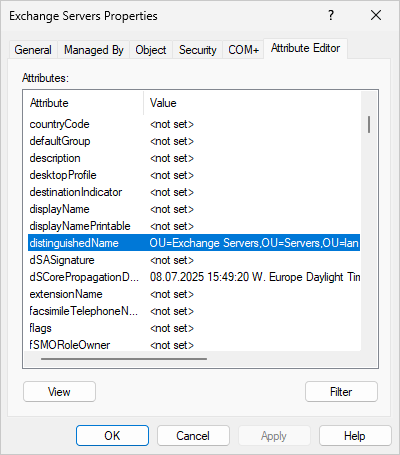Select the distinguishedName attribute row
The height and width of the screenshot is (455, 400).
(x=194, y=243)
